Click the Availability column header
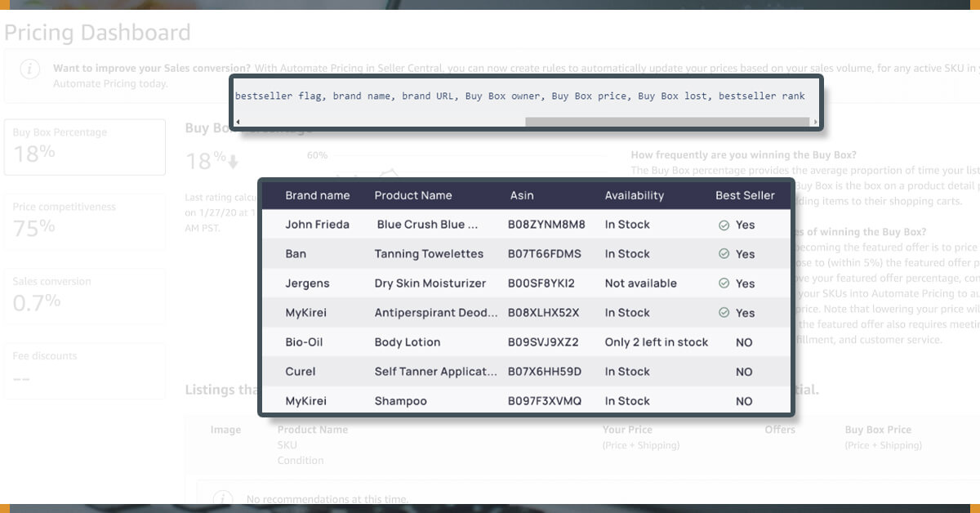980x513 pixels. click(x=635, y=195)
